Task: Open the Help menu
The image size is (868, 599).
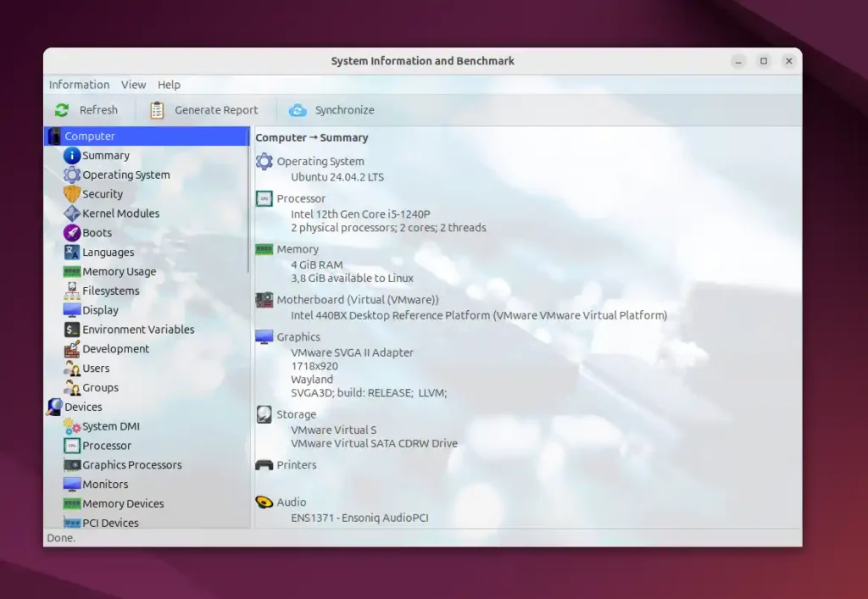Action: pos(169,85)
